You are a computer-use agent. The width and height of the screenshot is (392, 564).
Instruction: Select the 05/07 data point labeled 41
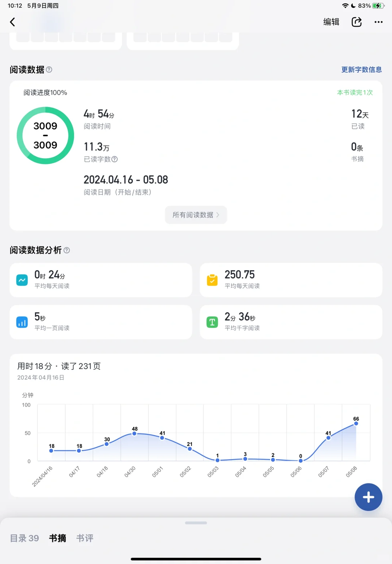pos(328,438)
